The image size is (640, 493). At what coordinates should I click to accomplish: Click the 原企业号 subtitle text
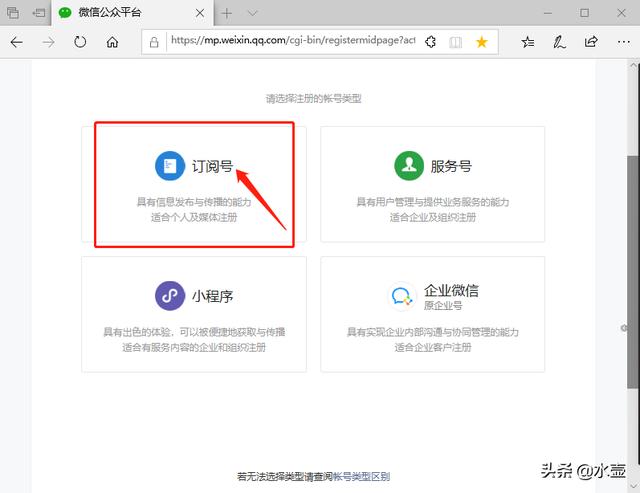[443, 305]
